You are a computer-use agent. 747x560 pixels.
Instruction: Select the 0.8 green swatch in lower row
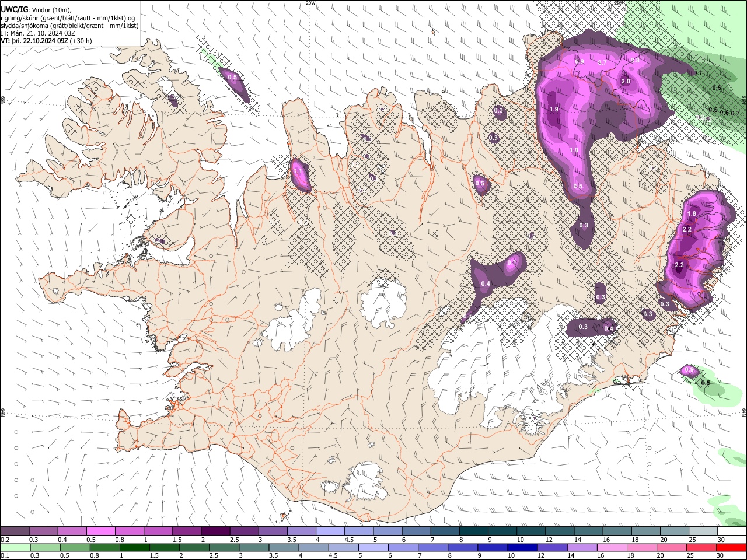[x=104, y=547]
